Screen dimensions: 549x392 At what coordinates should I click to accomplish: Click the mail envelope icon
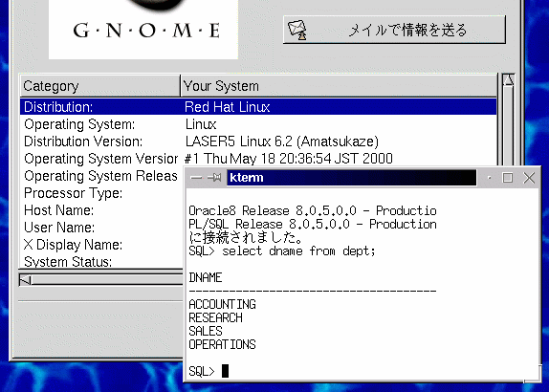297,30
